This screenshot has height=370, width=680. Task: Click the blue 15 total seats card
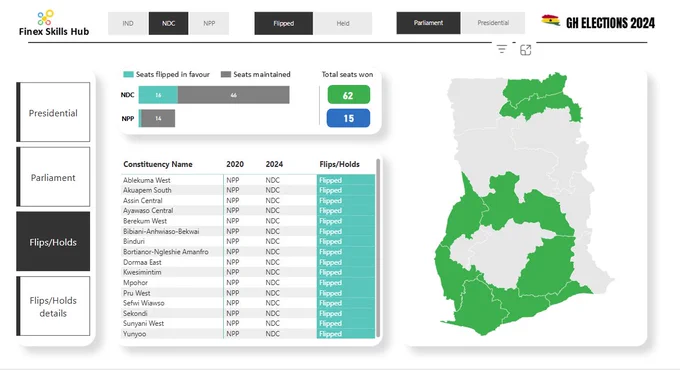tap(349, 118)
